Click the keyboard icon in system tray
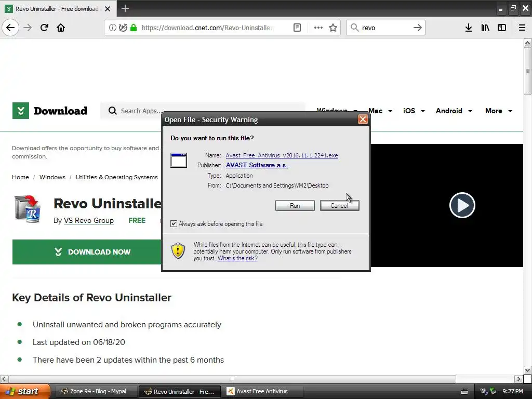Screen dimensions: 532x399 (464, 392)
